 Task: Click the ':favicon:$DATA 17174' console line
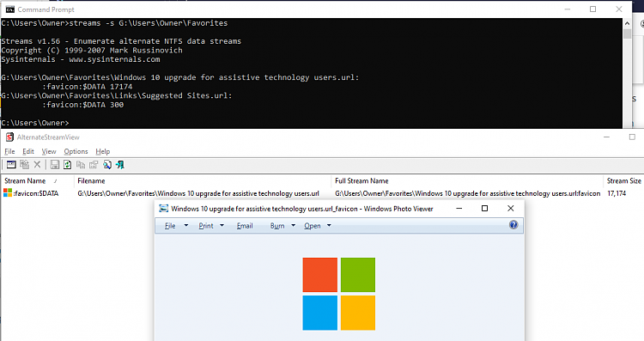pyautogui.click(x=87, y=87)
